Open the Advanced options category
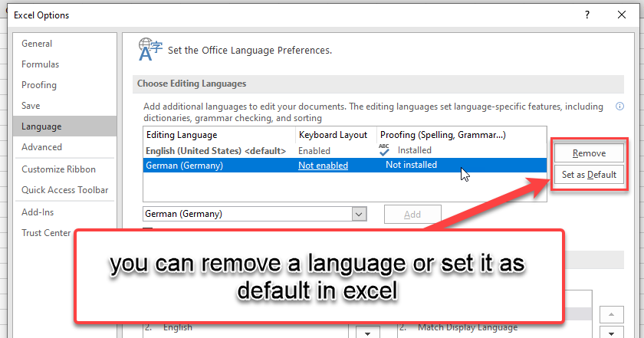 [64, 147]
